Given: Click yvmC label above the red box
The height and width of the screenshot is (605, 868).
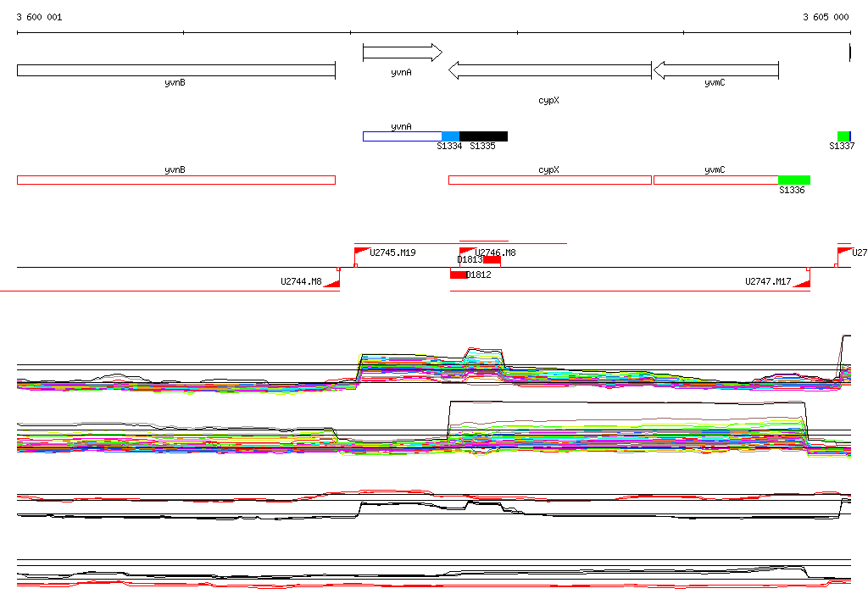Looking at the screenshot, I should pos(715,170).
